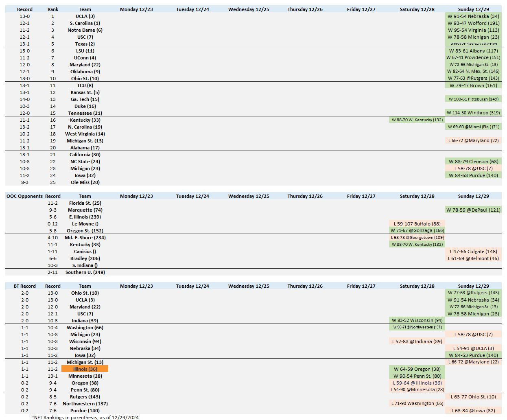The height and width of the screenshot is (420, 507).
Task: Select the W 93-47 Wofford result
Action: [x=473, y=23]
